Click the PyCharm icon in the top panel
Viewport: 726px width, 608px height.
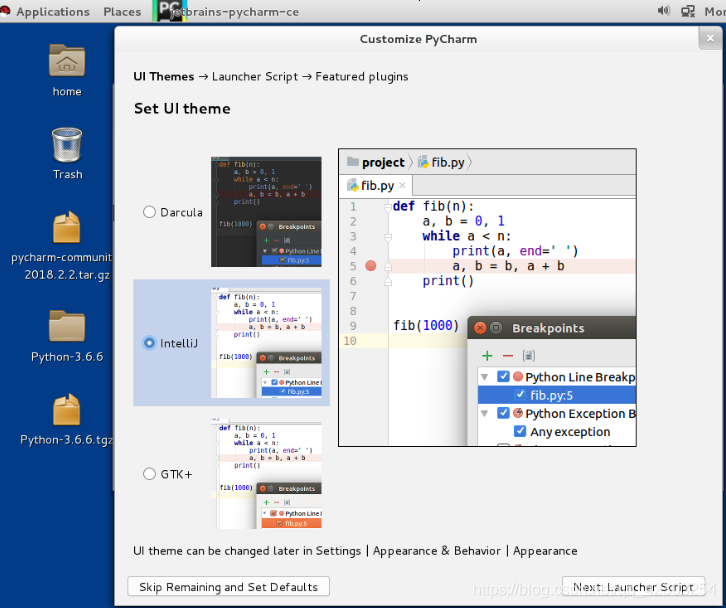coord(169,10)
